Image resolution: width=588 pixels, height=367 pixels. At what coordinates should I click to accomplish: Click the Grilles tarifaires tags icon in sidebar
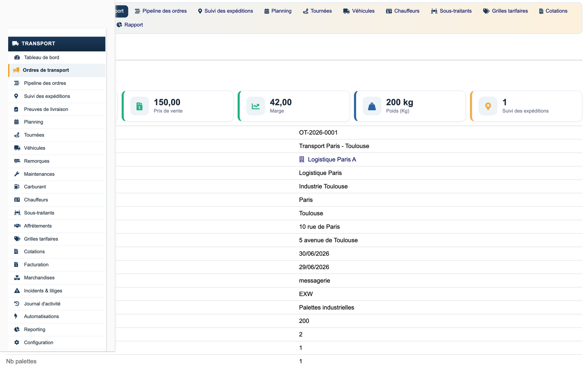[17, 239]
